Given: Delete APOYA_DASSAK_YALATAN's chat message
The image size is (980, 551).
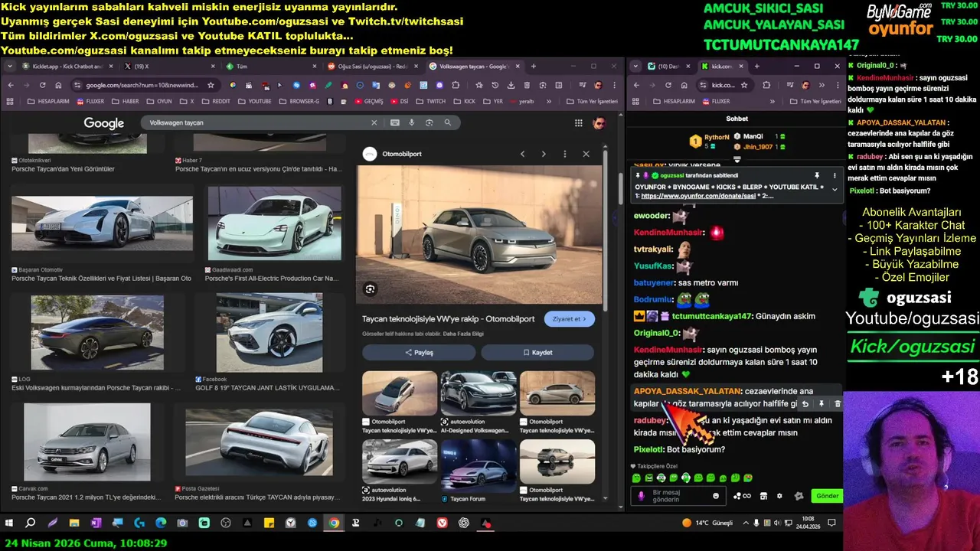Looking at the screenshot, I should 837,403.
